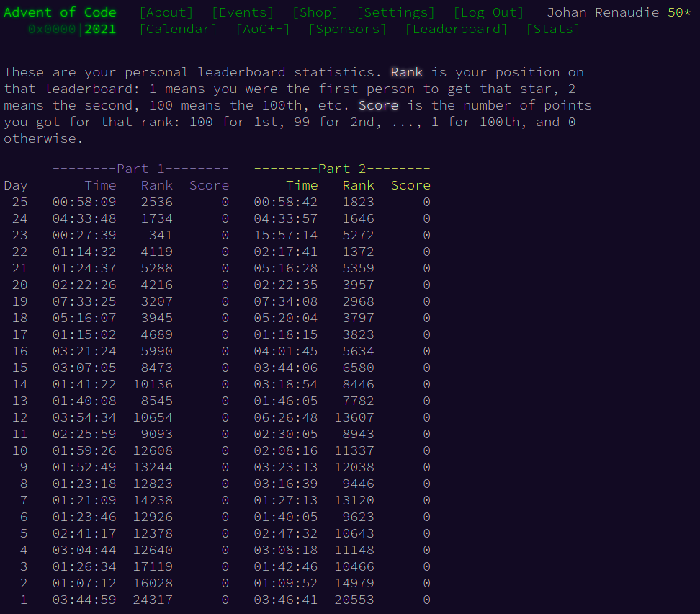
Task: Select Day 9 part 1 rank 13244
Action: 153,467
